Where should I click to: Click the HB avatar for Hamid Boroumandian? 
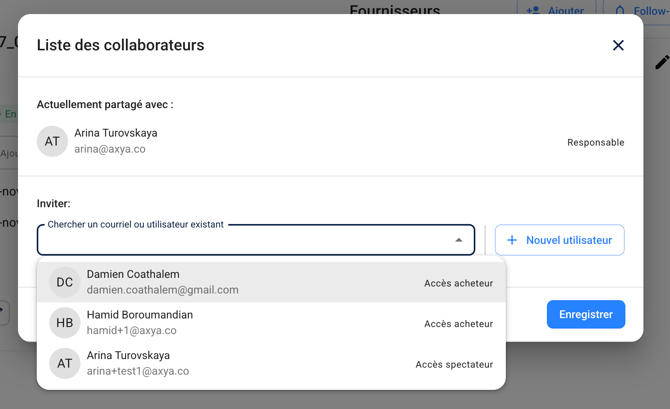pyautogui.click(x=65, y=323)
